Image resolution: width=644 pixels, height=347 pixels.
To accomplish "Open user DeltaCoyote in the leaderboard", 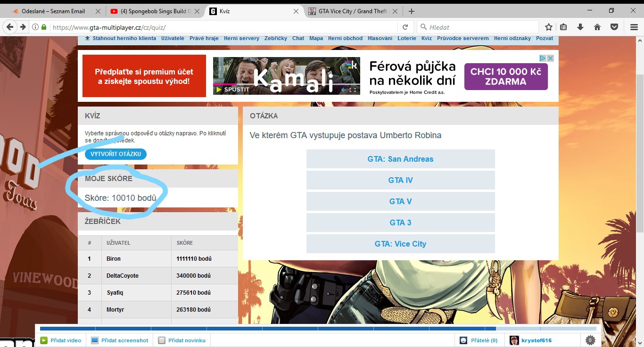I will pyautogui.click(x=123, y=276).
